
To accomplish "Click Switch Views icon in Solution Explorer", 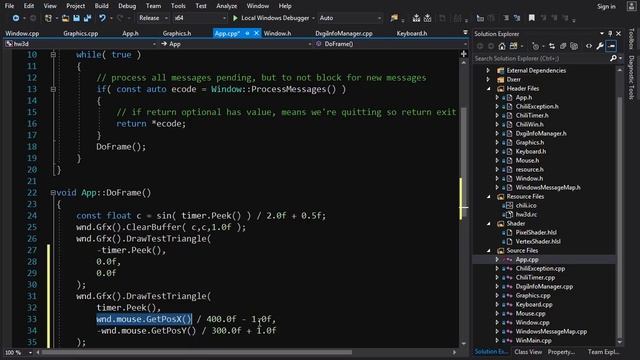I will tap(513, 46).
